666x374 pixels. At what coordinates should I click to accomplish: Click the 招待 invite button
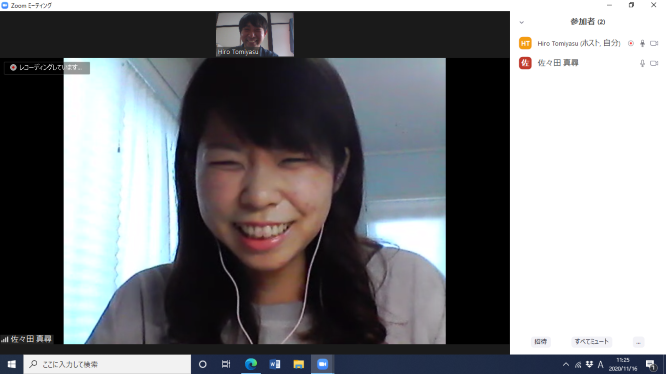(541, 342)
